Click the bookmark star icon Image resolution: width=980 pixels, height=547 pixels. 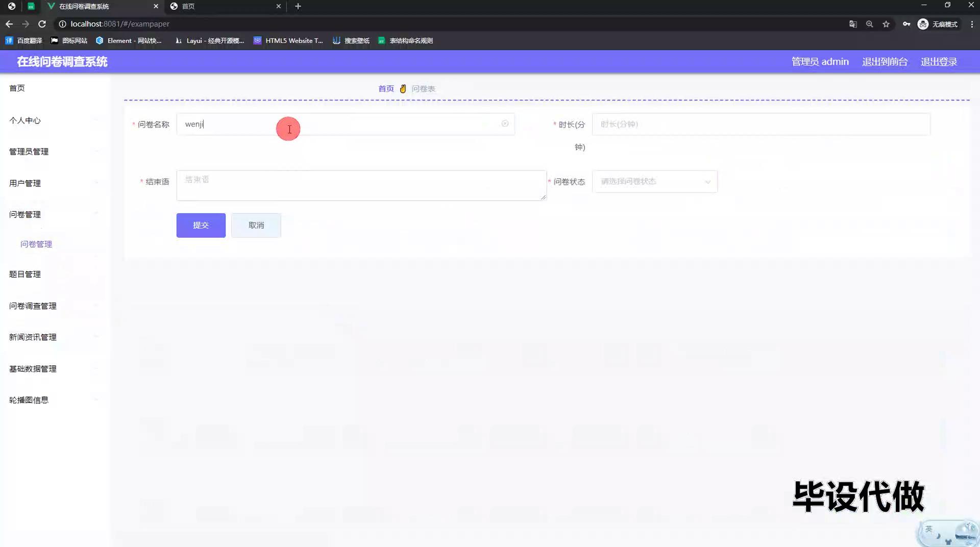coord(886,24)
